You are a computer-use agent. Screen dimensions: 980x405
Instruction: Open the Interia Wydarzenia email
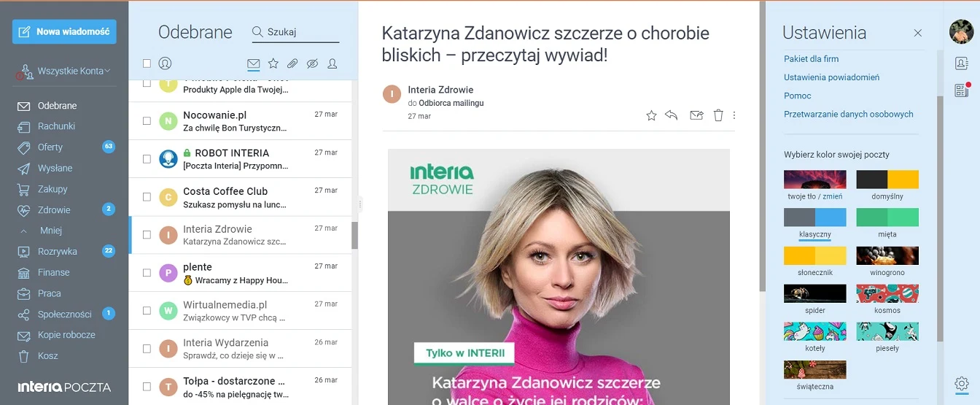pyautogui.click(x=241, y=349)
